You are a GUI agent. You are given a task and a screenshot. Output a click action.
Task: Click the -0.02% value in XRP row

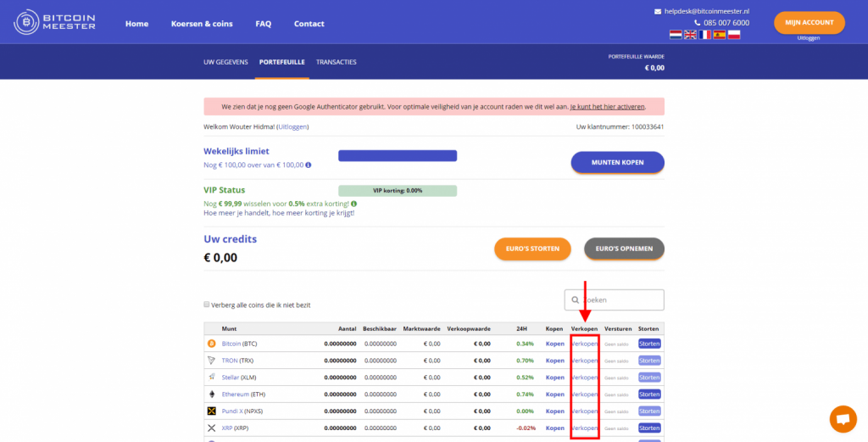(526, 428)
